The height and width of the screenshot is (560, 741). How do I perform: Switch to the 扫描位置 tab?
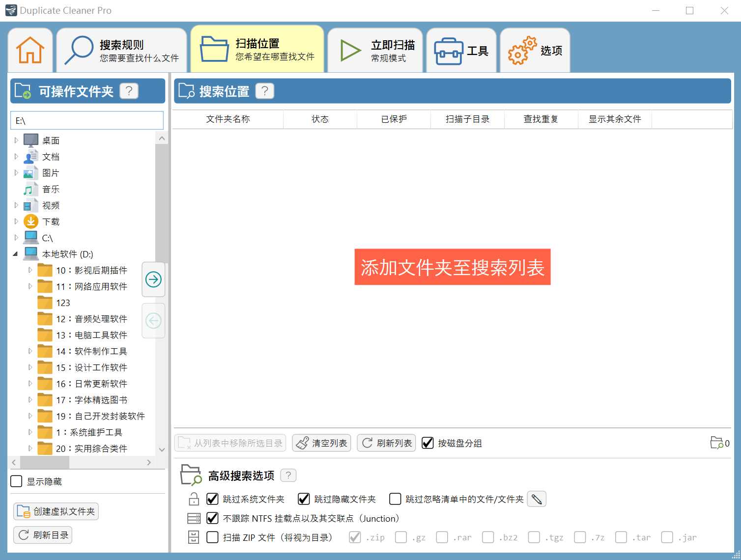tap(257, 50)
